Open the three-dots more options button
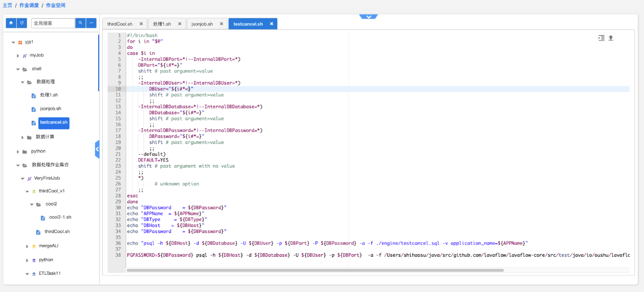 [91, 23]
